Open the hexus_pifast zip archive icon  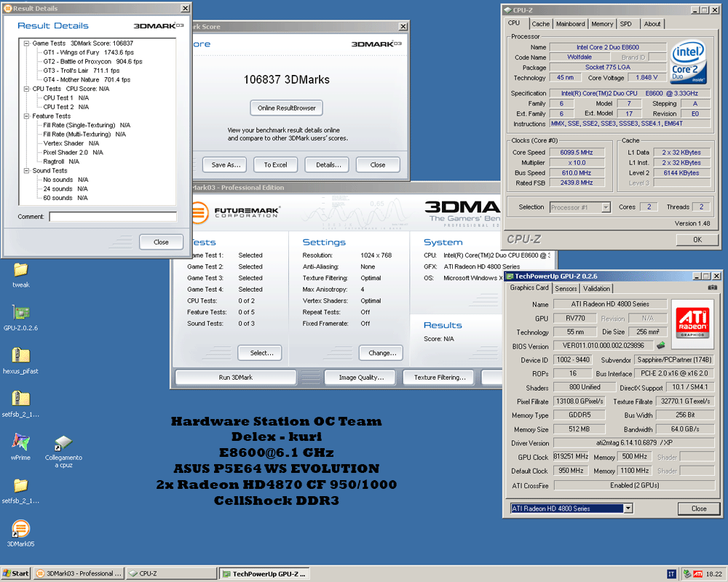[x=21, y=356]
